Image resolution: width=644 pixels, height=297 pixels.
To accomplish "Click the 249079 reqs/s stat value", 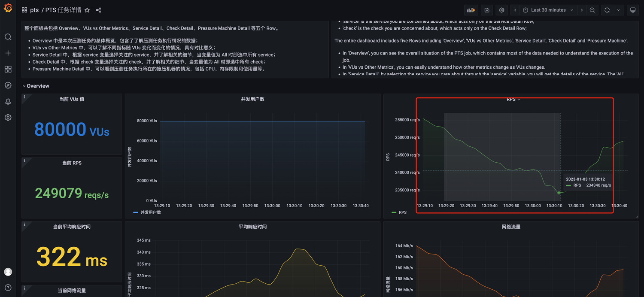I will (72, 194).
